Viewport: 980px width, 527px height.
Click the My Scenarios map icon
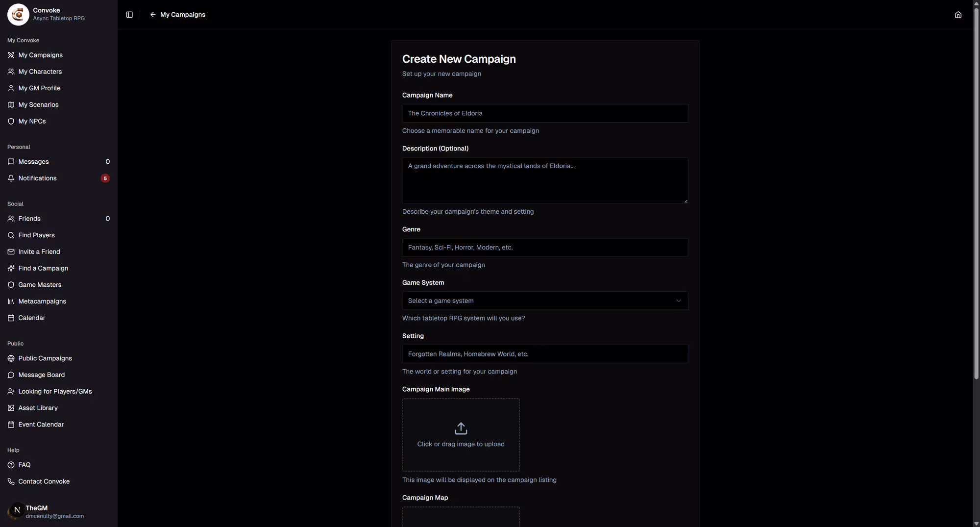coord(11,105)
